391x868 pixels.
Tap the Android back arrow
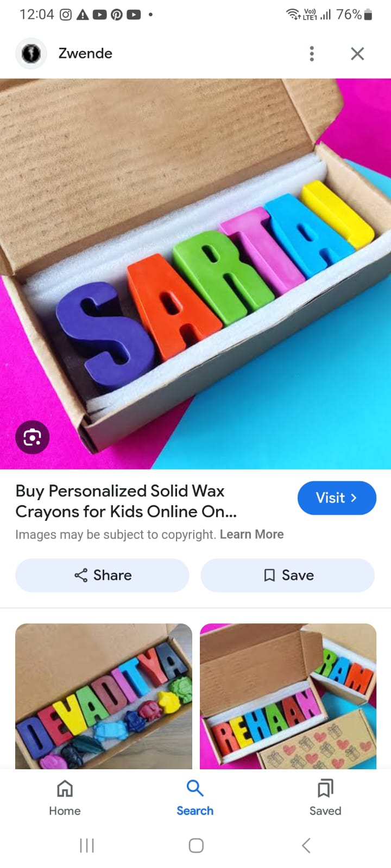(x=306, y=845)
